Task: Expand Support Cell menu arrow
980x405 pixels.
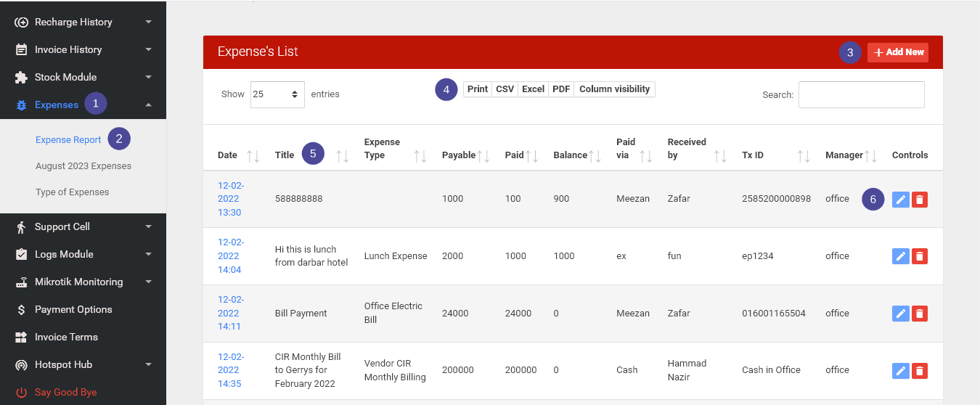Action: [149, 227]
